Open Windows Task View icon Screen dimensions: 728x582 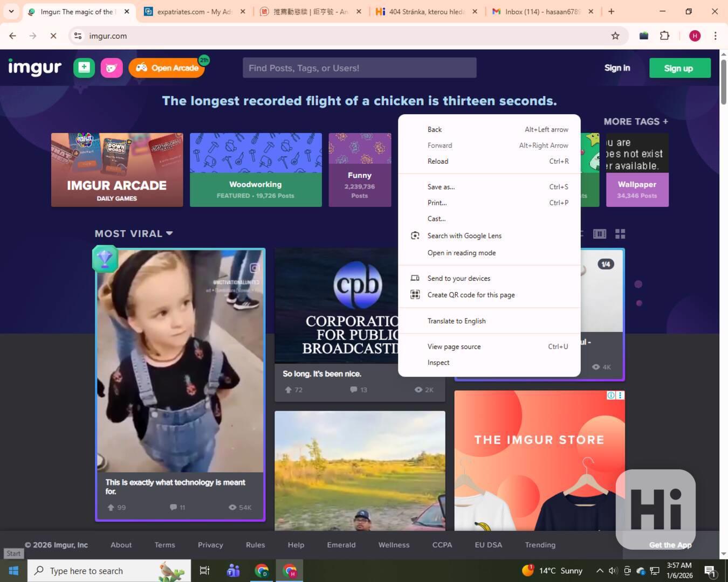[x=204, y=571]
